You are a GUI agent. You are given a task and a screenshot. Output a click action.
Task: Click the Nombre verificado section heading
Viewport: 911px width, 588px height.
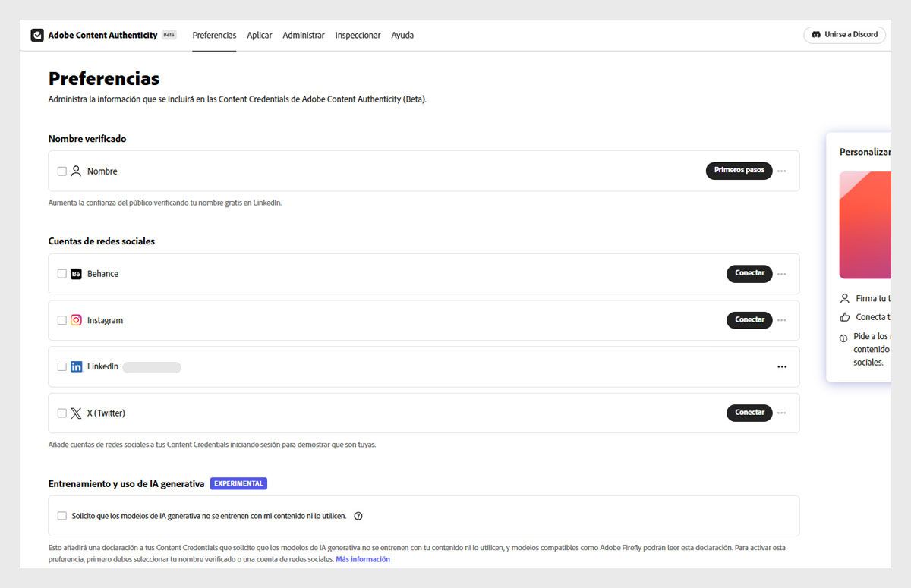point(87,139)
